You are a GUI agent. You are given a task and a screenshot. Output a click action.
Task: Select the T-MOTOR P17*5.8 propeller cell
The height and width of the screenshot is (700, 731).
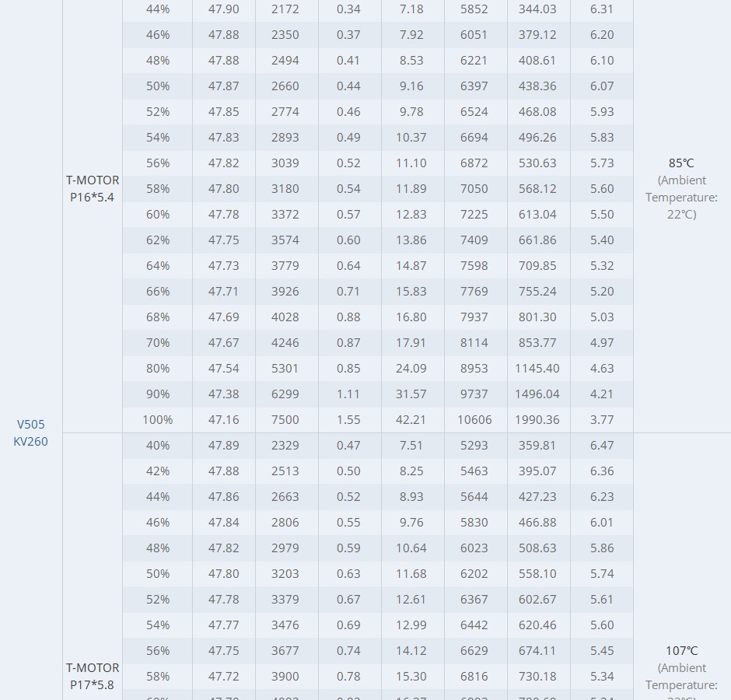click(x=93, y=676)
